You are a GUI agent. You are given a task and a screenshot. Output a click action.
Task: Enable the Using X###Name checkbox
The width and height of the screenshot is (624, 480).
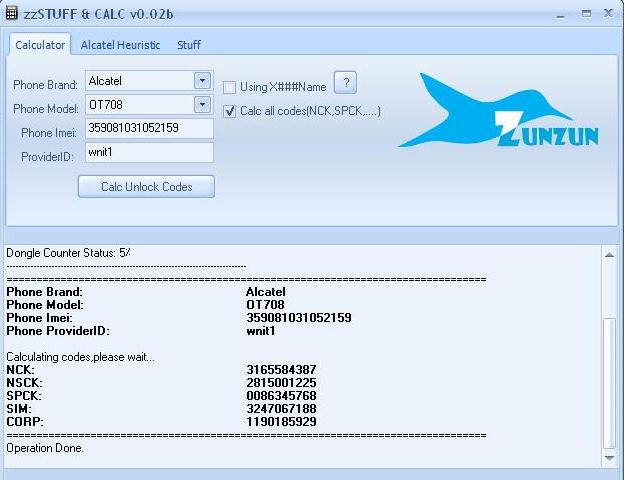230,87
